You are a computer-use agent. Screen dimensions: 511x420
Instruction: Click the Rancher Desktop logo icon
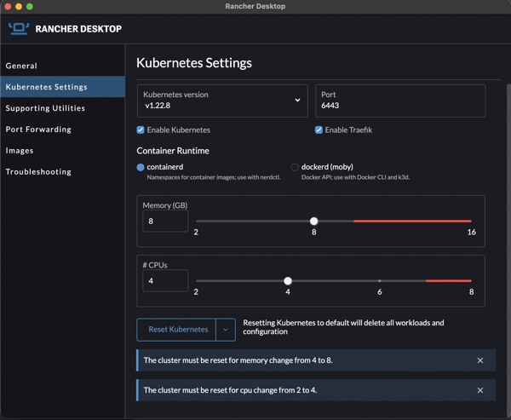pos(19,29)
